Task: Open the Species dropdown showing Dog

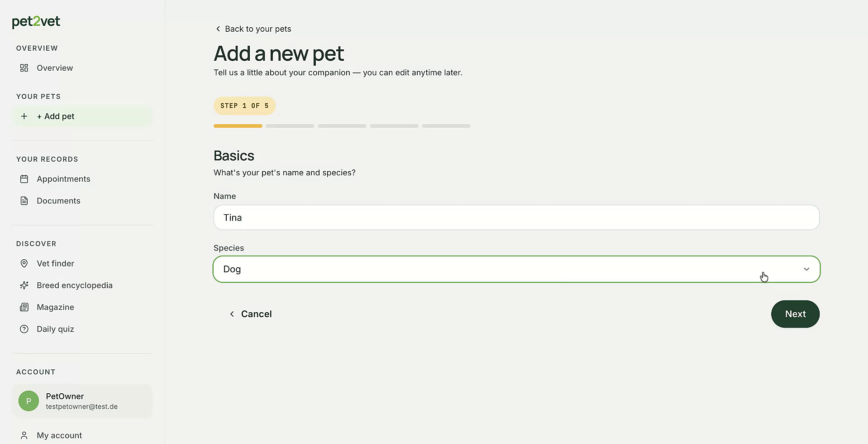Action: pyautogui.click(x=516, y=269)
